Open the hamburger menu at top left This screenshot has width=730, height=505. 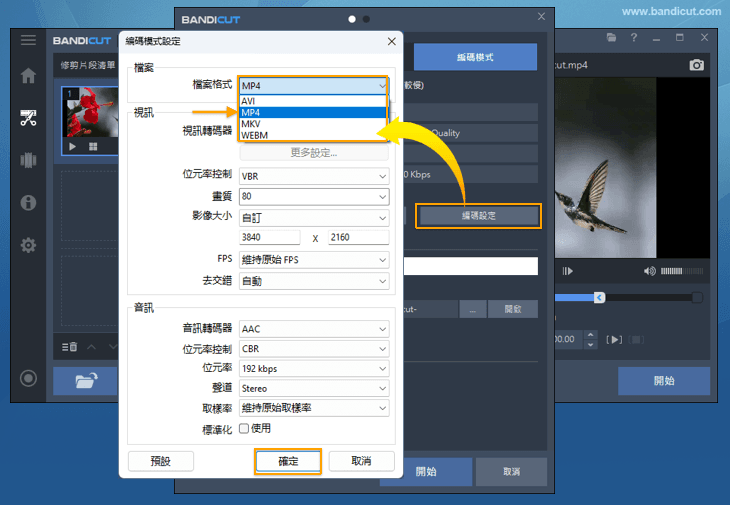tap(28, 40)
